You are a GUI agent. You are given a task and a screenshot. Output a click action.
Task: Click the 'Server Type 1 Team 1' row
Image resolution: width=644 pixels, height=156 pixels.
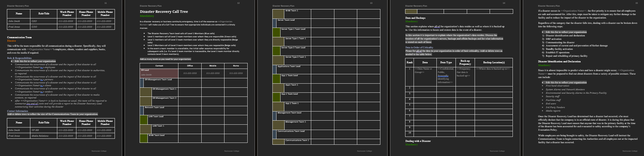coord(326,42)
